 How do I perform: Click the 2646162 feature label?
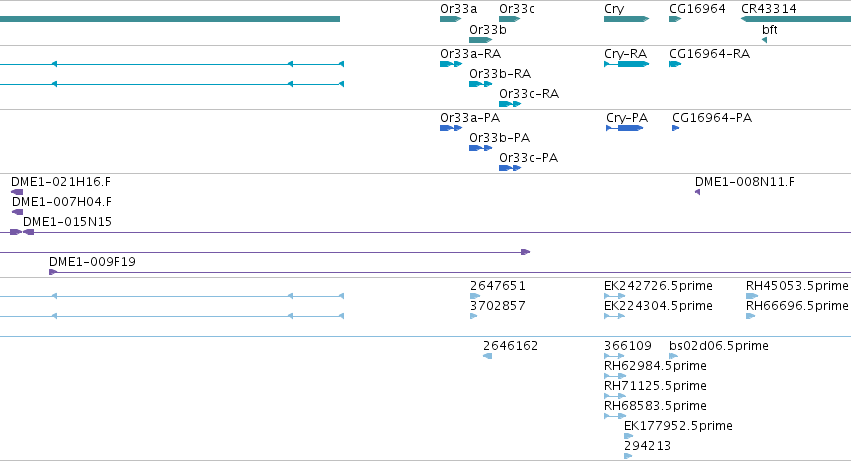[x=511, y=346]
